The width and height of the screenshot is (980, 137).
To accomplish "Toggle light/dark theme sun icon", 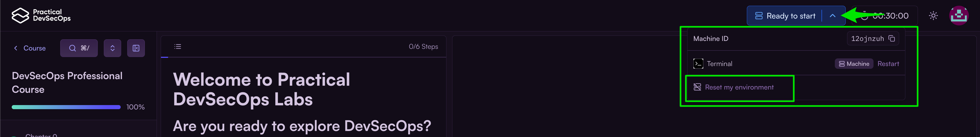I will (933, 16).
